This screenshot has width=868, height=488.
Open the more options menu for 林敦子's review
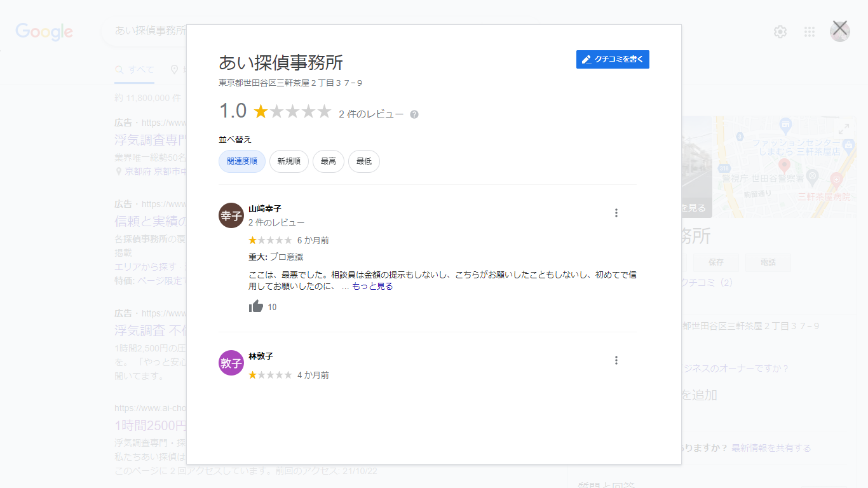point(616,360)
